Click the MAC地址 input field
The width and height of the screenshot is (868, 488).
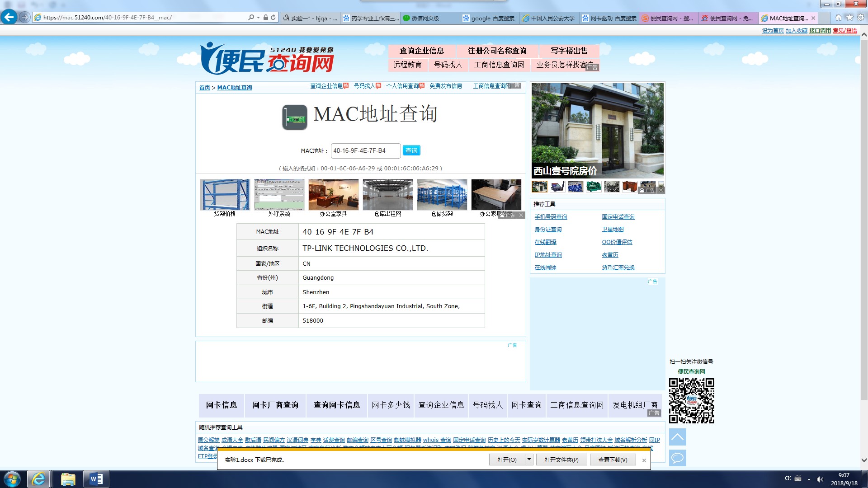[365, 150]
